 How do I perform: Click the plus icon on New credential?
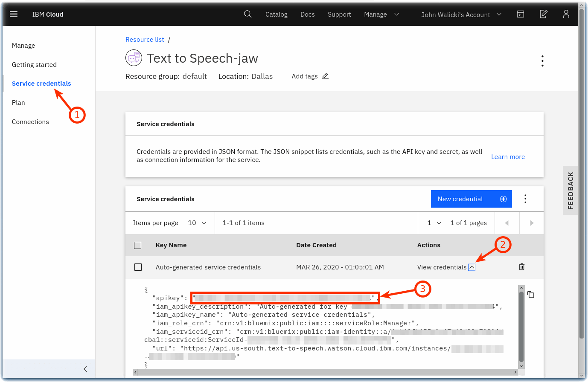pyautogui.click(x=503, y=199)
